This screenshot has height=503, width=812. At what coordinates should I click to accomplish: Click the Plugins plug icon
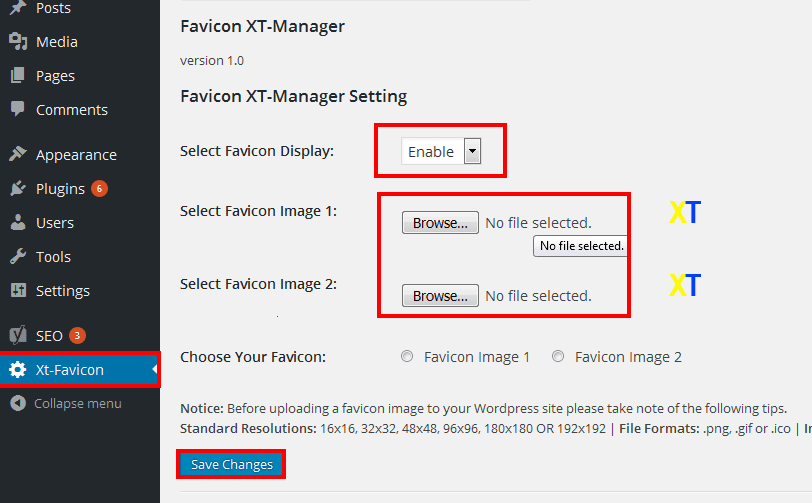click(17, 189)
